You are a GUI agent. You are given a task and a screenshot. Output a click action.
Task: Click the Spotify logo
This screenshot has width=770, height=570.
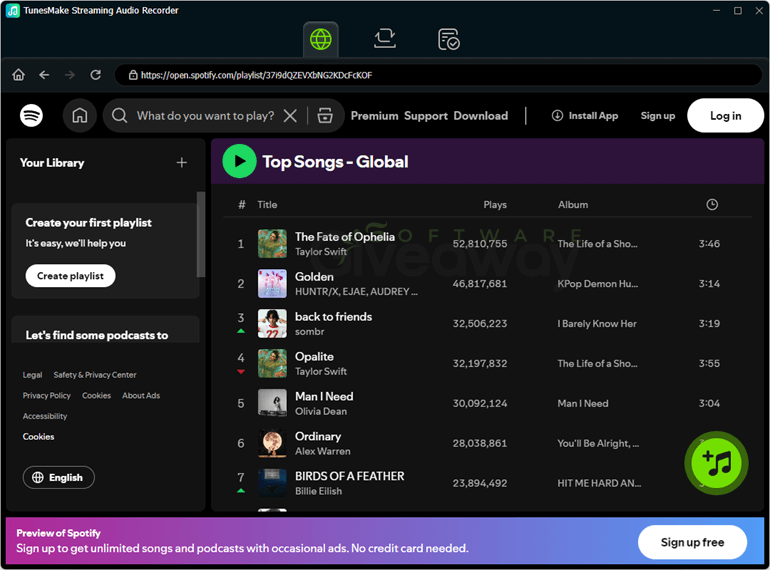[x=31, y=115]
